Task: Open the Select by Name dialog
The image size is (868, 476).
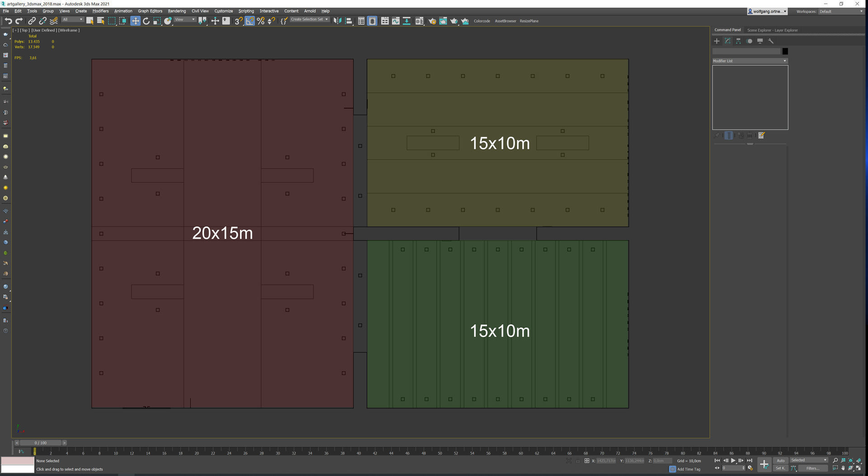Action: [x=100, y=21]
